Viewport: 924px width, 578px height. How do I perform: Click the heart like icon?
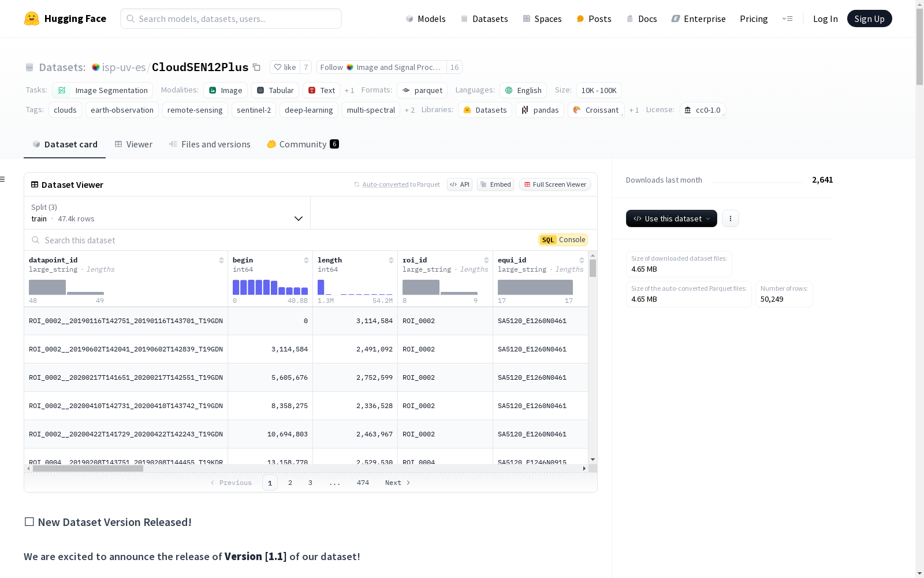[278, 67]
